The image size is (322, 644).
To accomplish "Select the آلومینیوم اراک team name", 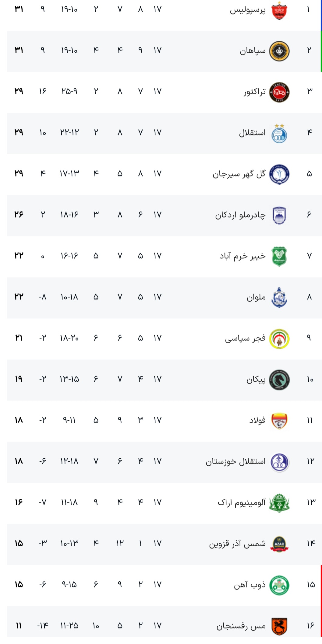I will click(x=241, y=503).
